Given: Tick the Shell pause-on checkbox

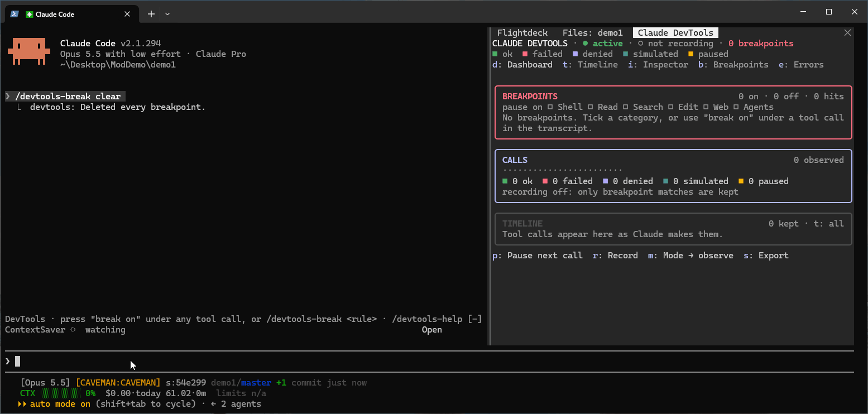Looking at the screenshot, I should click(550, 107).
